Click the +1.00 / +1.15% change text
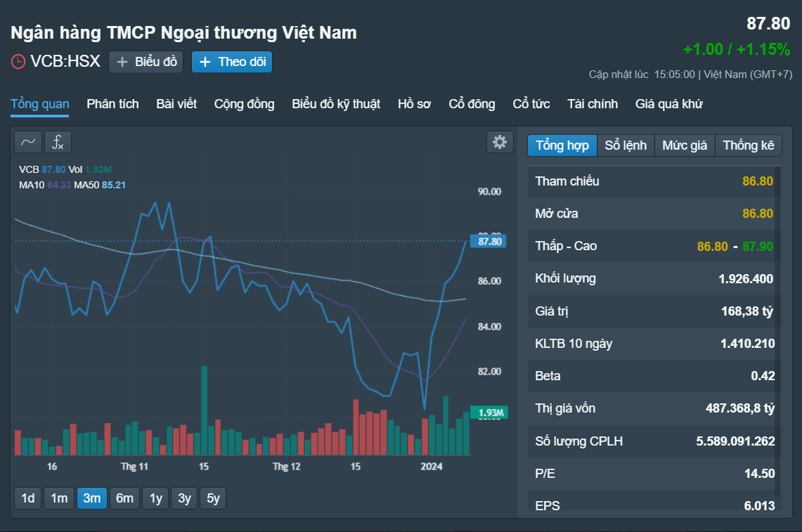802x532 pixels. point(737,50)
